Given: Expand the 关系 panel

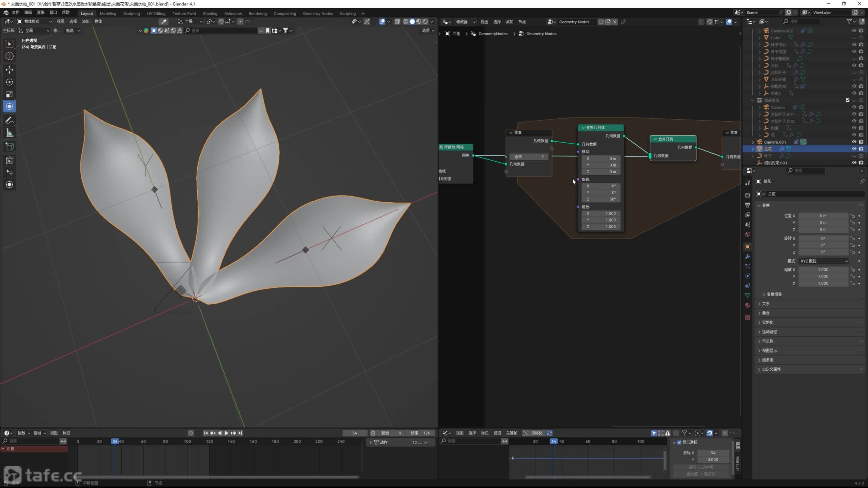Looking at the screenshot, I should [x=766, y=304].
